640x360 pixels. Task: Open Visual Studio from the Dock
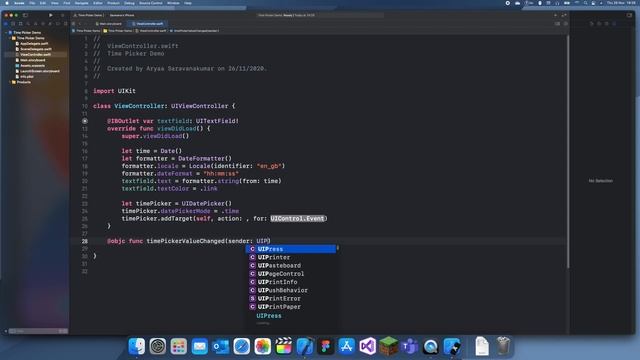[x=367, y=346]
